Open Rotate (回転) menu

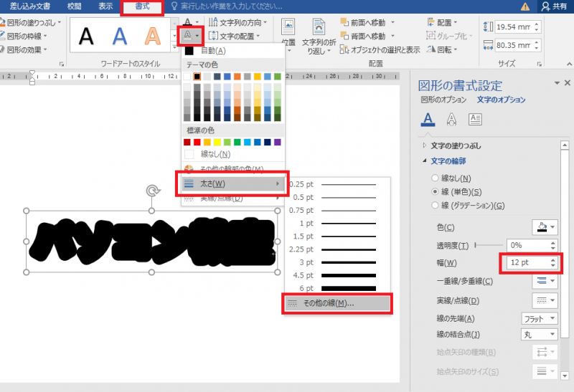pos(443,49)
